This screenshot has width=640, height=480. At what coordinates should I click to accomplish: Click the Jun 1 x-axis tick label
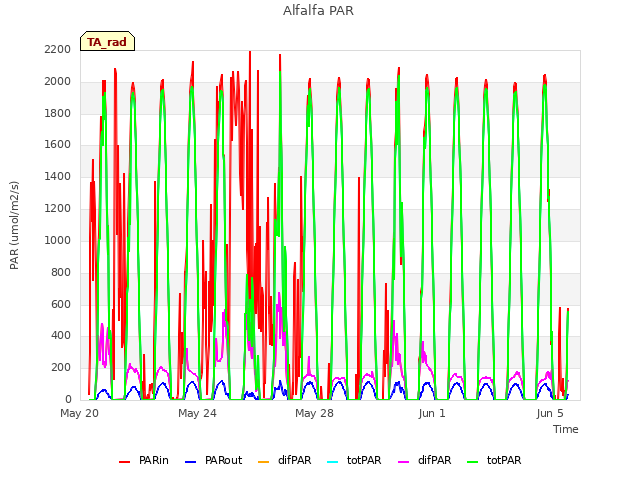[432, 413]
